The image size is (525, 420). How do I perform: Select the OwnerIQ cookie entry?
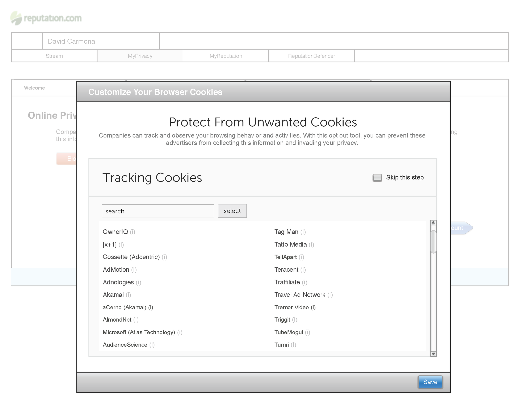(x=115, y=232)
